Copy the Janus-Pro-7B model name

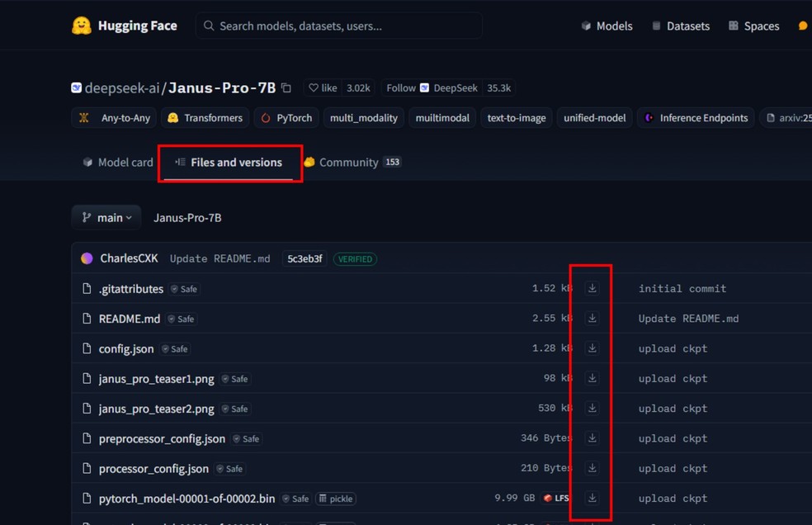[286, 88]
